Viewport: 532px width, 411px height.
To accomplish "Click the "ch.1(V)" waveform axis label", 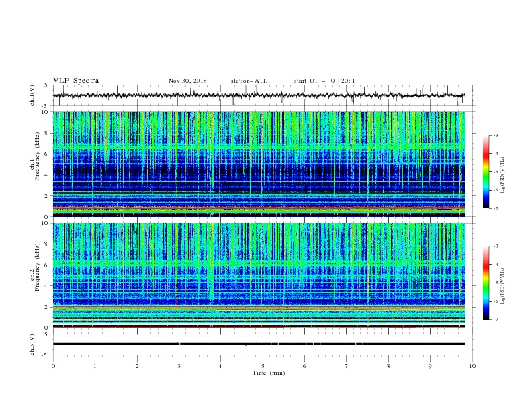I will 32,95.
